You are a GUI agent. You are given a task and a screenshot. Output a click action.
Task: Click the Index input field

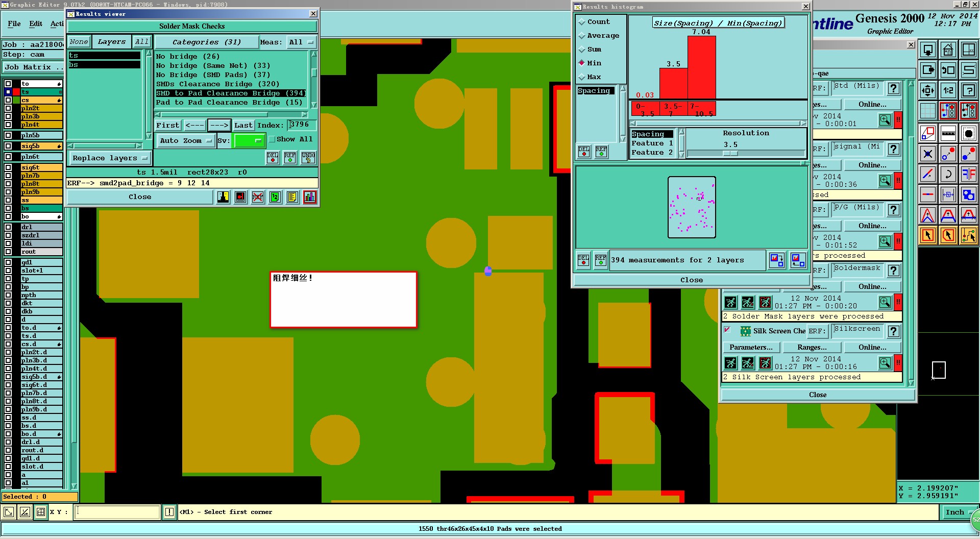point(302,125)
